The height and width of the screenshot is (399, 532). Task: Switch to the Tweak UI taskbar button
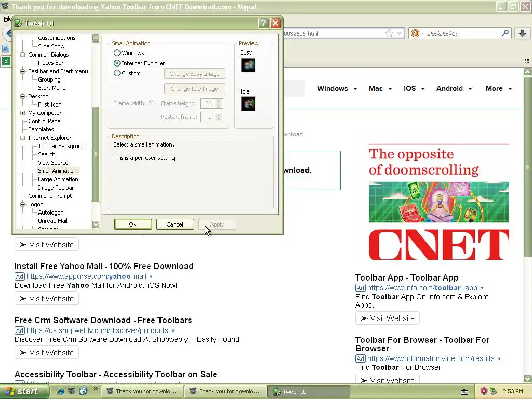(308, 392)
